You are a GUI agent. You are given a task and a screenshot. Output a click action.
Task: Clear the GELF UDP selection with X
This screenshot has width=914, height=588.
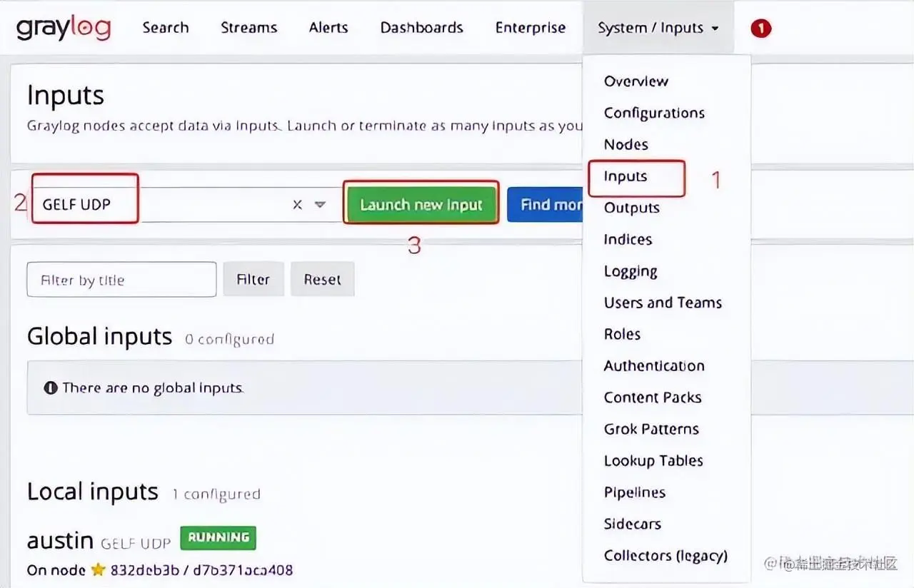tap(297, 205)
